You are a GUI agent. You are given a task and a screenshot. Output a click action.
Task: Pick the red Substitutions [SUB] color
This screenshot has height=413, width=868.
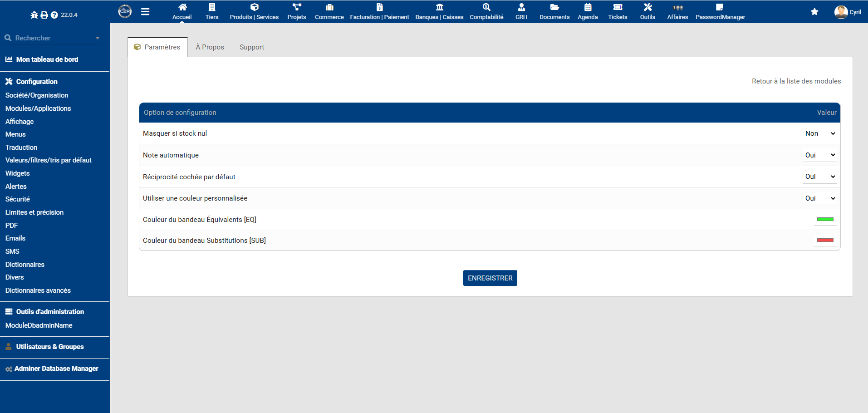point(825,241)
